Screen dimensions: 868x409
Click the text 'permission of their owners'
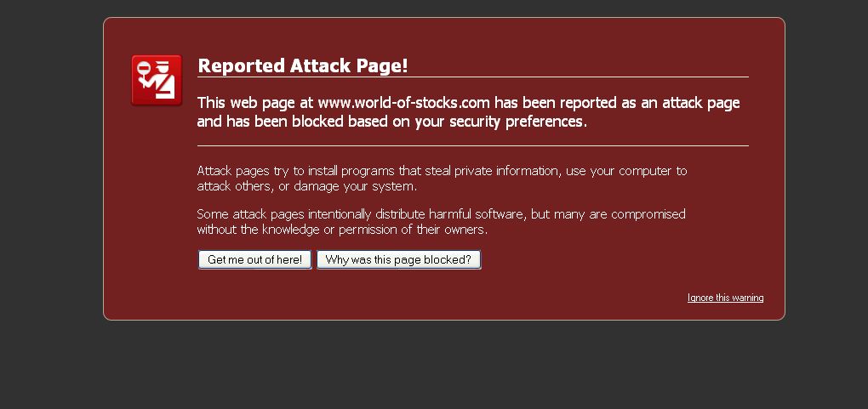pos(412,229)
